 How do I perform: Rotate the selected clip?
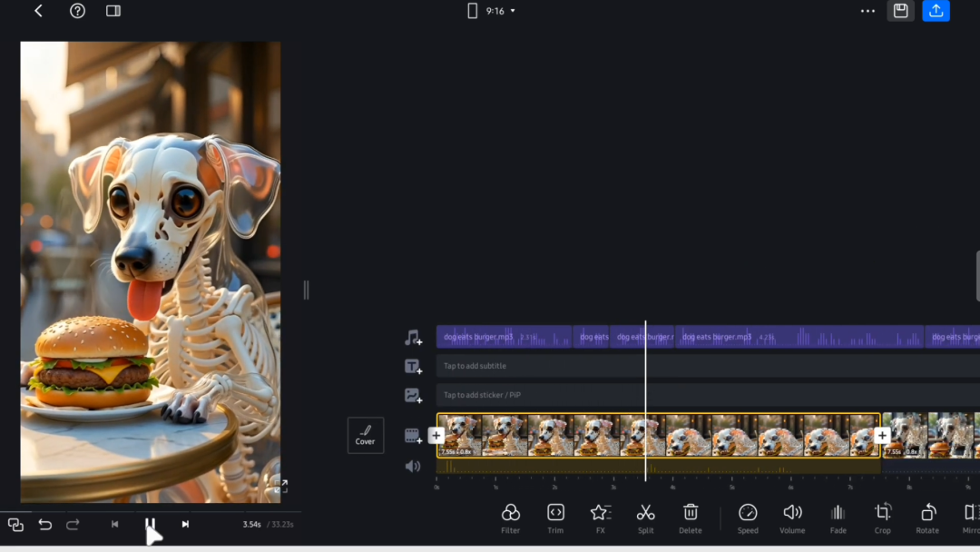click(x=927, y=517)
